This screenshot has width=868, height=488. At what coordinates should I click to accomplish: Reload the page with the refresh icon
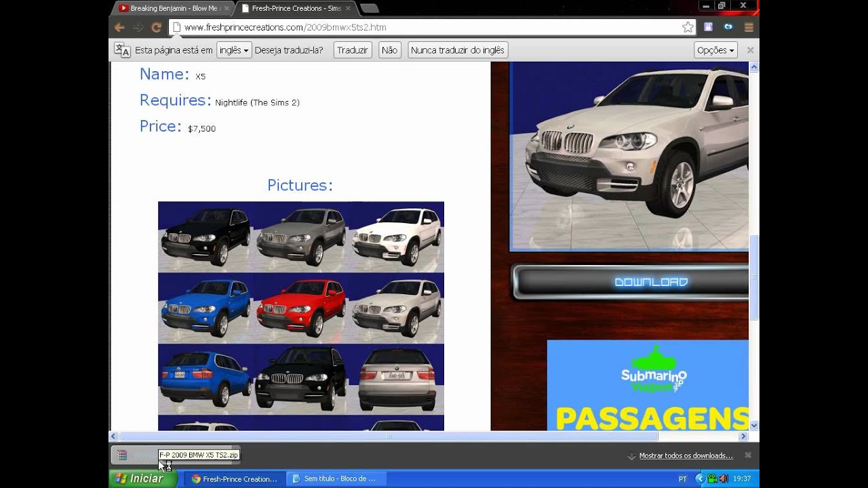tap(156, 27)
